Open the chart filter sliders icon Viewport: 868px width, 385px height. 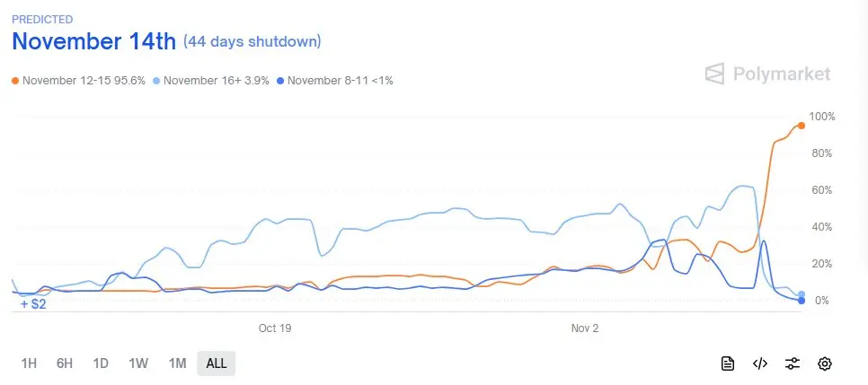coord(793,363)
